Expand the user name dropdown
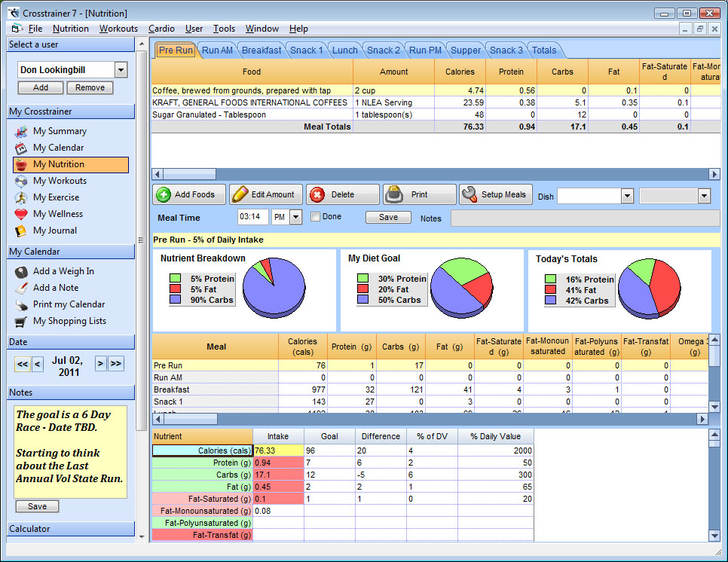Screen dimensions: 728x562 121,70
